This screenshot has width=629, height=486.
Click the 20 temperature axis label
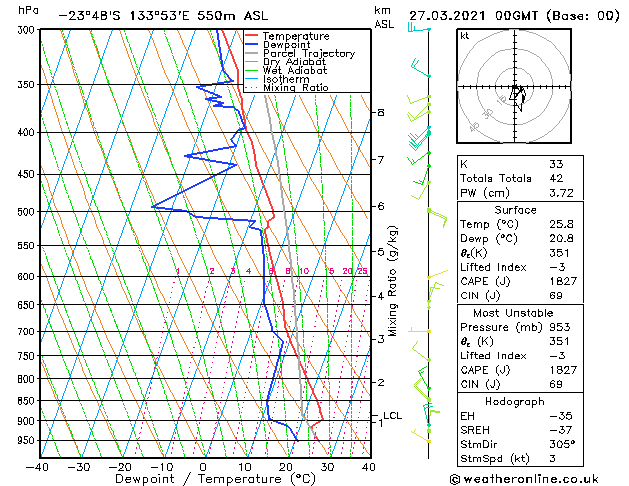[286, 467]
